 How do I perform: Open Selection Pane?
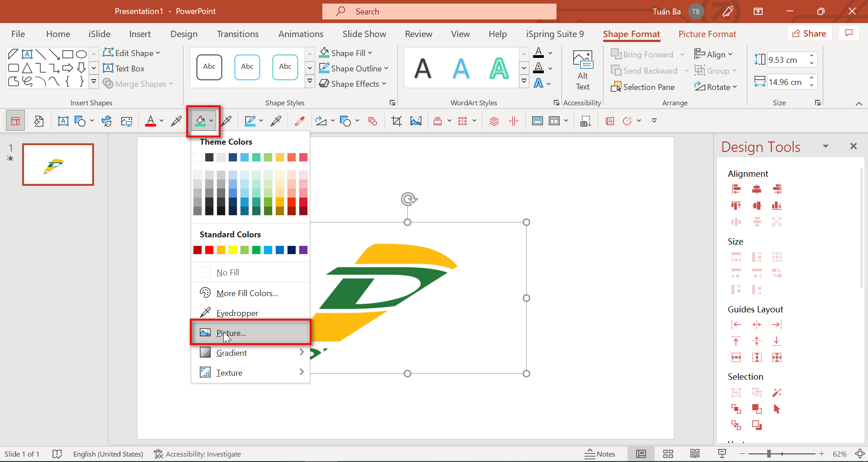[642, 87]
